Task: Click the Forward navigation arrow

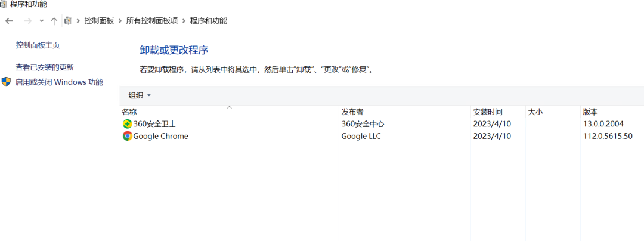Action: [x=27, y=21]
